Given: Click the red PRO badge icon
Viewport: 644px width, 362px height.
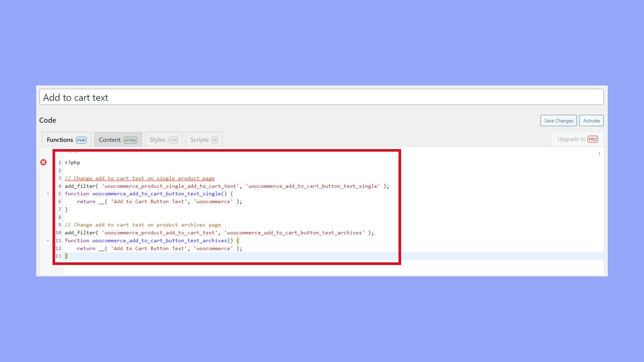Looking at the screenshot, I should coord(593,139).
